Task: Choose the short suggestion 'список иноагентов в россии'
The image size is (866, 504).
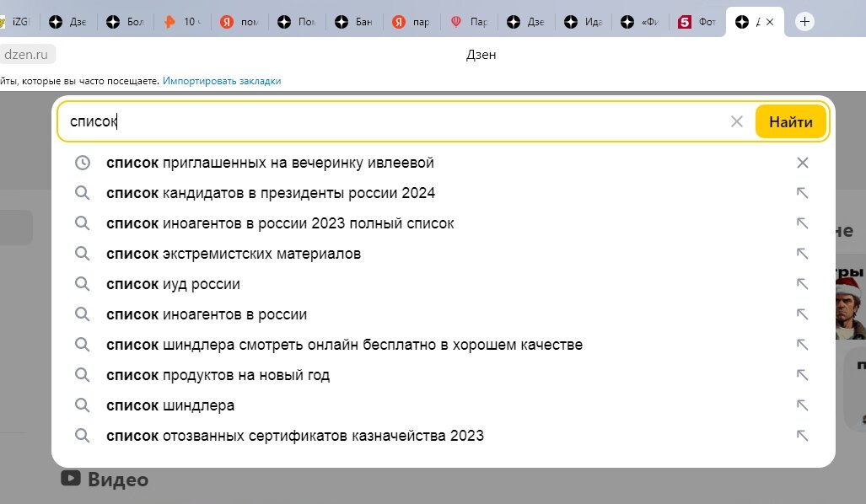Action: (x=207, y=314)
